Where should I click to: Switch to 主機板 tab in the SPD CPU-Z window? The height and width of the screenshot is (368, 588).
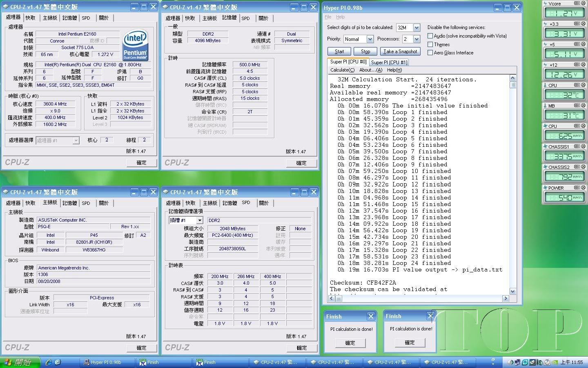point(210,203)
